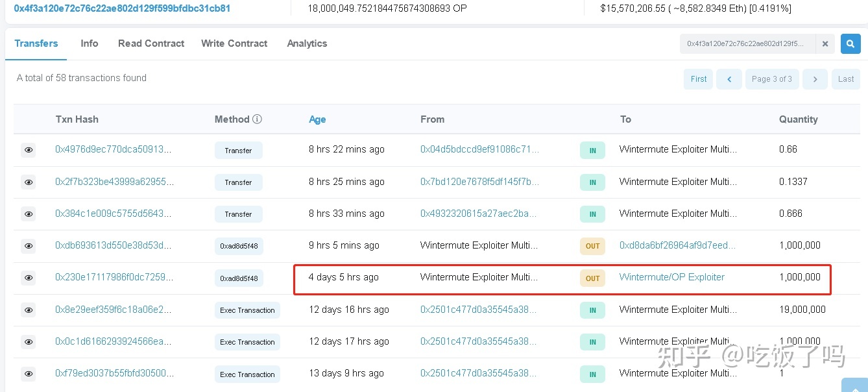Switch to the Transfers tab
This screenshot has width=868, height=392.
click(36, 43)
